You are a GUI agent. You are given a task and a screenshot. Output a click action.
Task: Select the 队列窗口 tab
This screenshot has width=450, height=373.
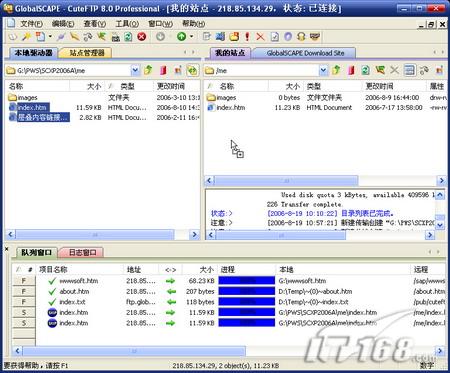36,253
